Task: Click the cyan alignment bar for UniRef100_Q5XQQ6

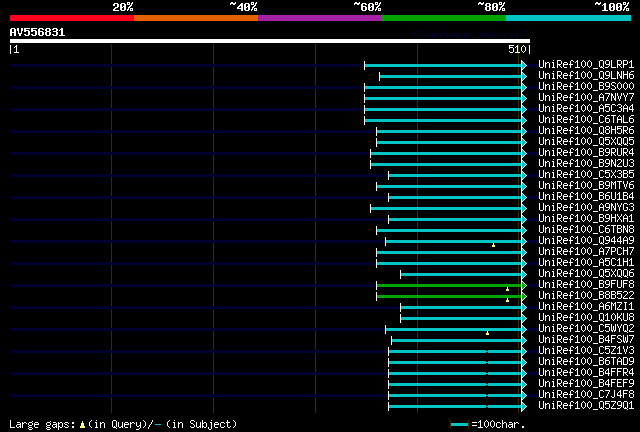Action: click(x=461, y=274)
